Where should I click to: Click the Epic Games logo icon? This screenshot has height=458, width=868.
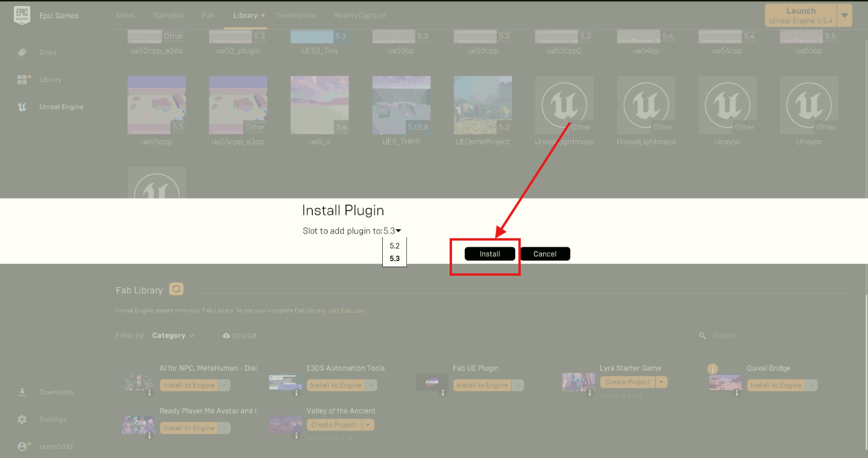22,16
